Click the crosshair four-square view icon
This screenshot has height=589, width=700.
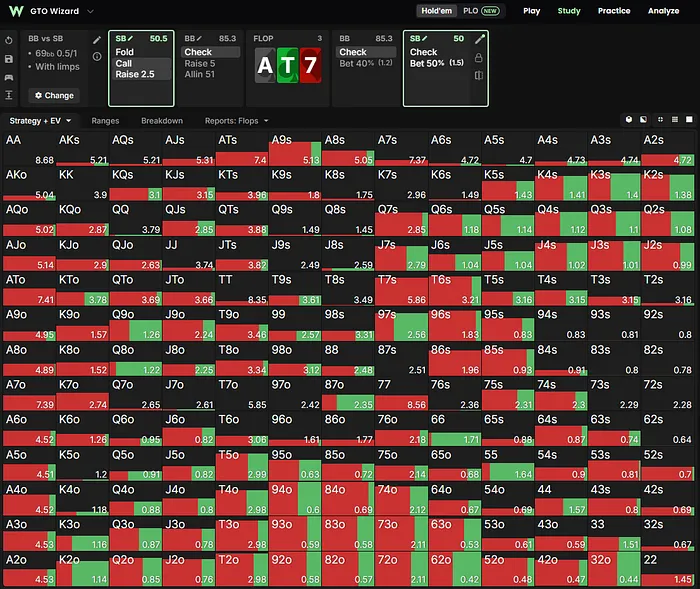click(x=660, y=120)
